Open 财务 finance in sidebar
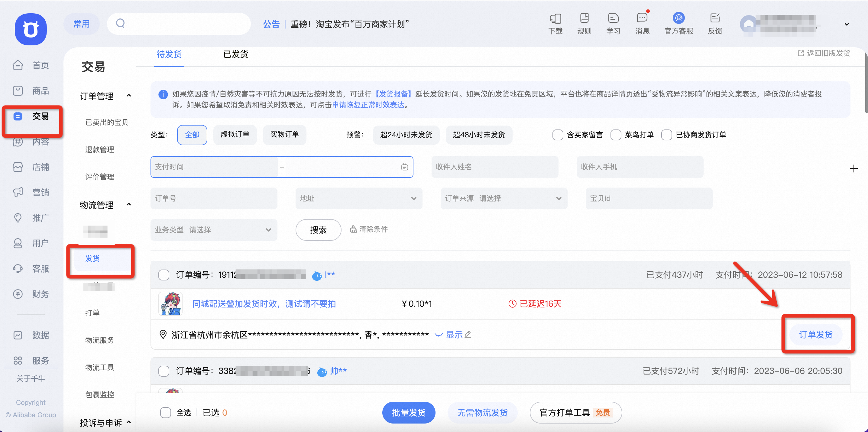The image size is (868, 432). click(31, 294)
